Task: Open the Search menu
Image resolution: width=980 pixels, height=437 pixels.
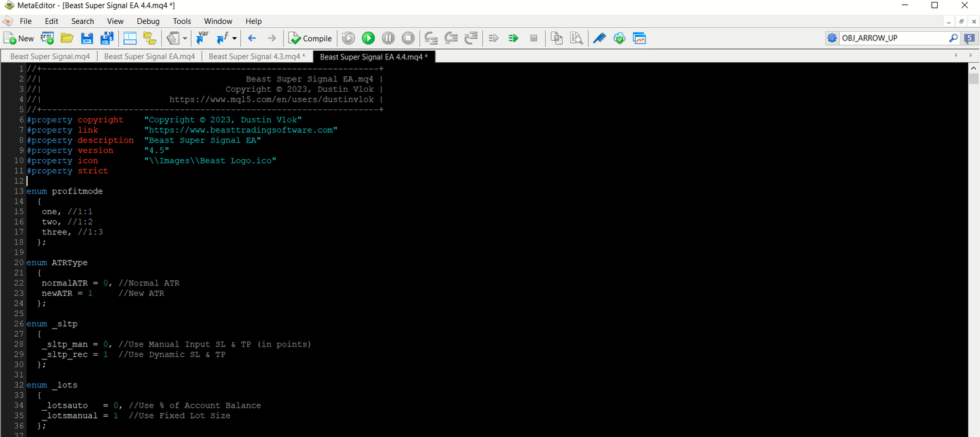Action: 83,21
